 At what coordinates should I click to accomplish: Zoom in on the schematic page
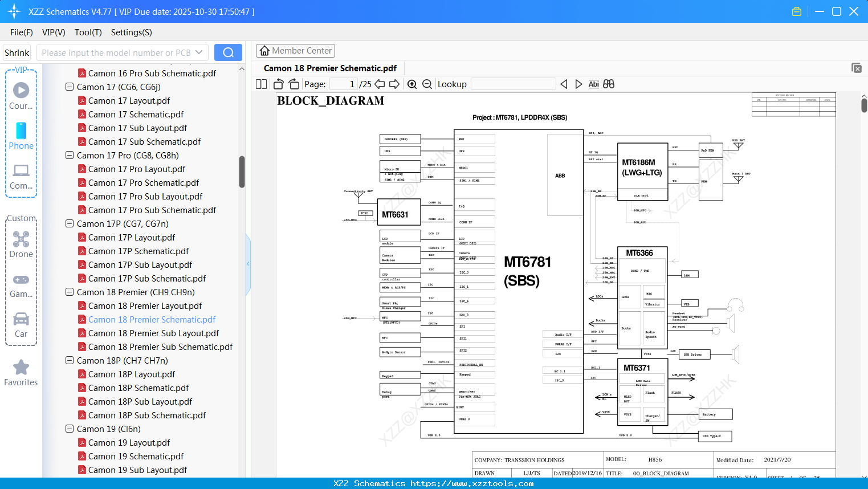(x=411, y=84)
